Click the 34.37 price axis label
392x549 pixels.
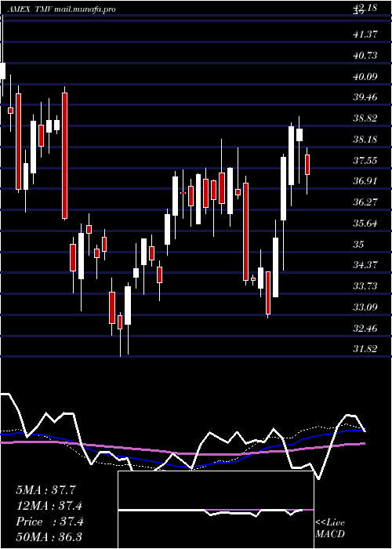365,265
